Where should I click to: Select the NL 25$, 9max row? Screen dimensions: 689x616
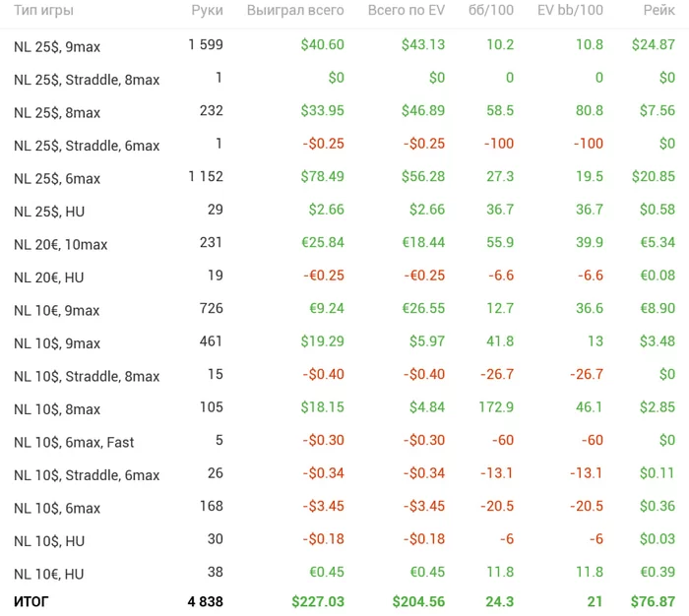click(x=57, y=46)
